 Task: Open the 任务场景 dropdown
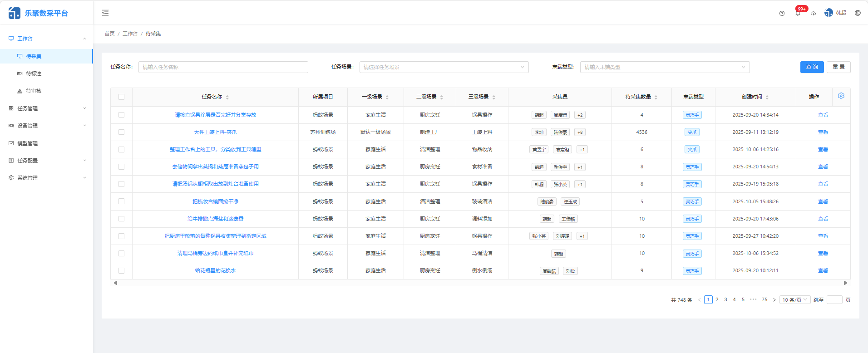[x=444, y=67]
